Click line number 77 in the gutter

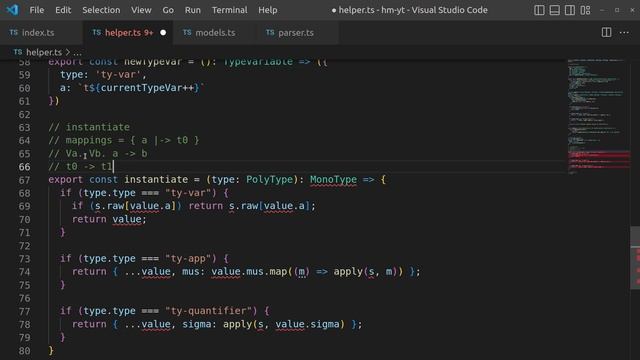(x=24, y=311)
